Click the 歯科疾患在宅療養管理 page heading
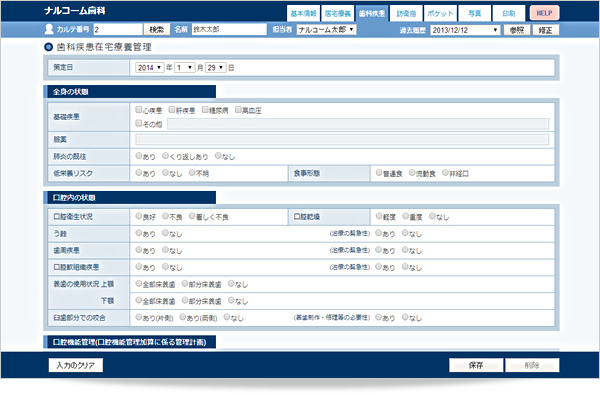Viewport: 600px width, 395px height. click(x=104, y=47)
